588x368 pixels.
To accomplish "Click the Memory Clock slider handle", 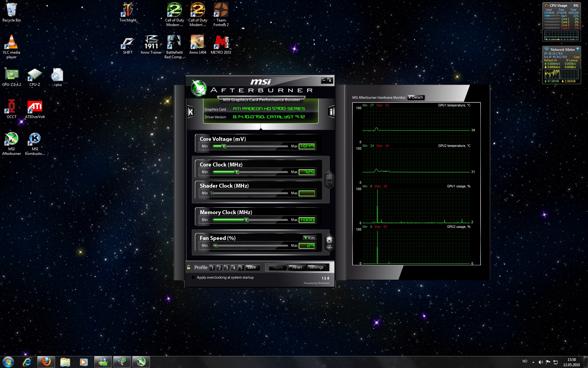I will click(x=247, y=220).
